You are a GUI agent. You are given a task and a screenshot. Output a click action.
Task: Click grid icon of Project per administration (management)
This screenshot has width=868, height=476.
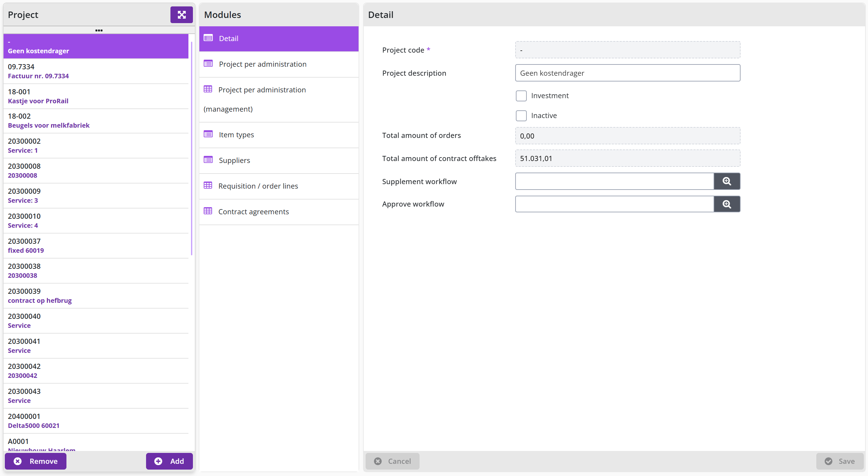(208, 89)
